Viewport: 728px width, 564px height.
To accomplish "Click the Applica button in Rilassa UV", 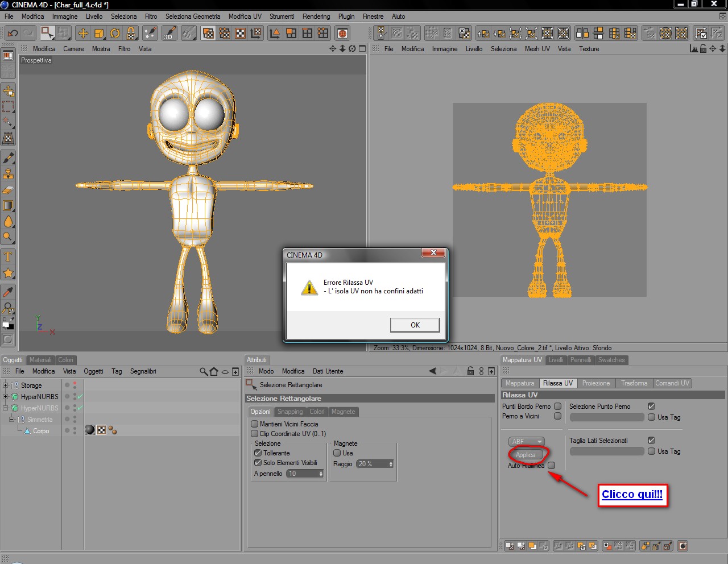I will (x=526, y=454).
